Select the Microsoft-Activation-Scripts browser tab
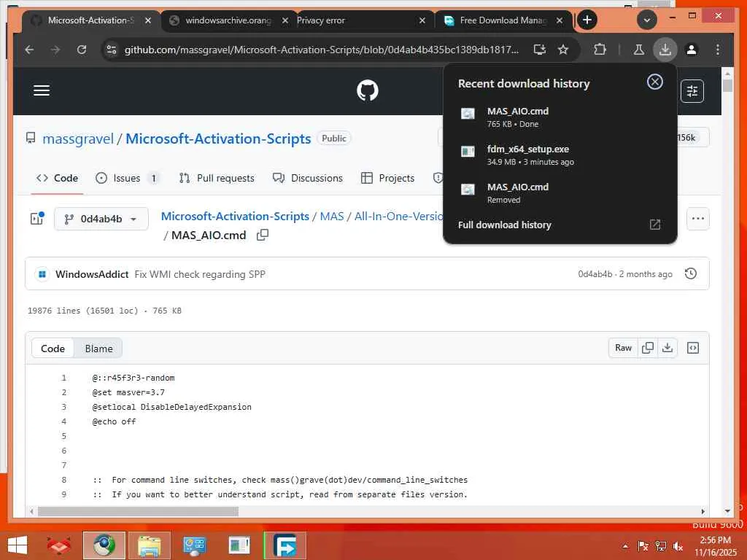747x560 pixels. [90, 20]
